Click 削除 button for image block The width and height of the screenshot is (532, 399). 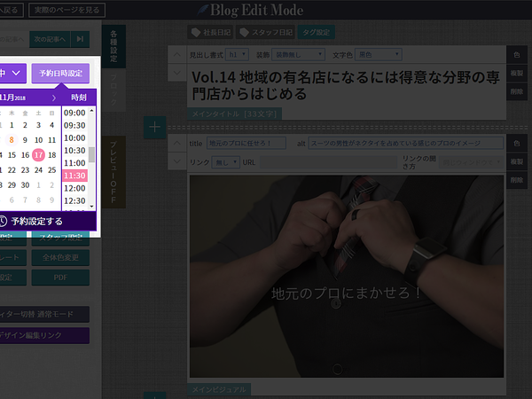[x=517, y=180]
